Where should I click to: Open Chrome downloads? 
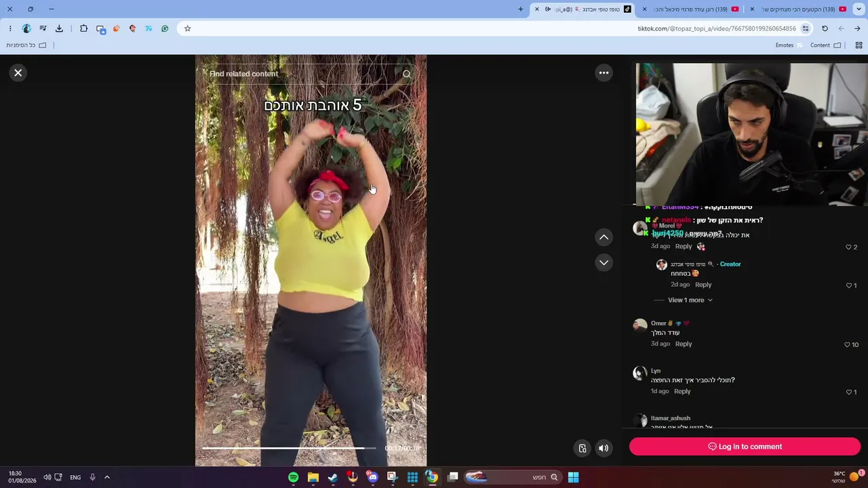[x=59, y=28]
